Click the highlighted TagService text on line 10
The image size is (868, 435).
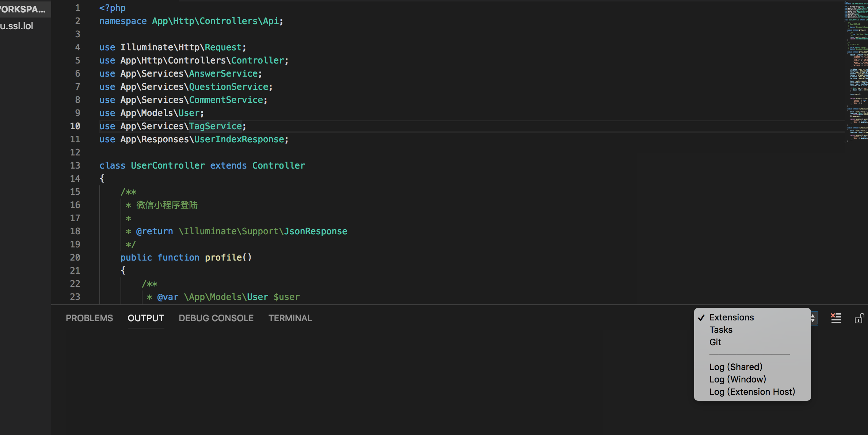pyautogui.click(x=216, y=126)
